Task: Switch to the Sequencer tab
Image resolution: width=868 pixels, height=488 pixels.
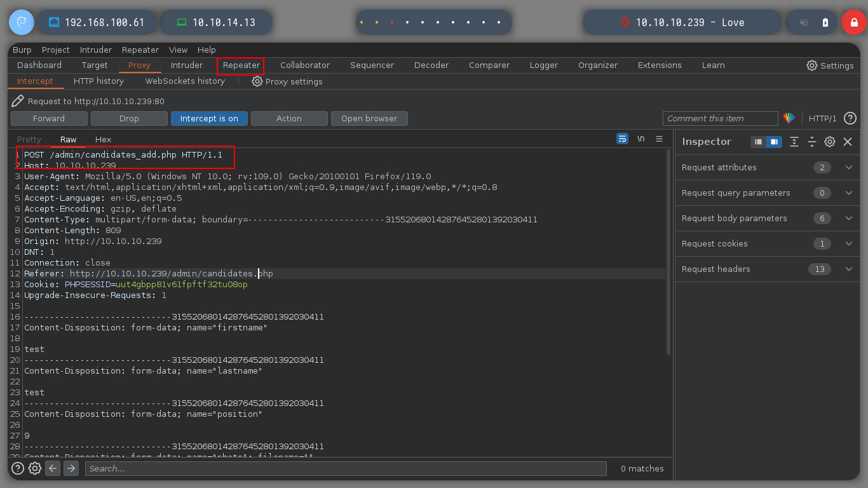Action: tap(372, 65)
